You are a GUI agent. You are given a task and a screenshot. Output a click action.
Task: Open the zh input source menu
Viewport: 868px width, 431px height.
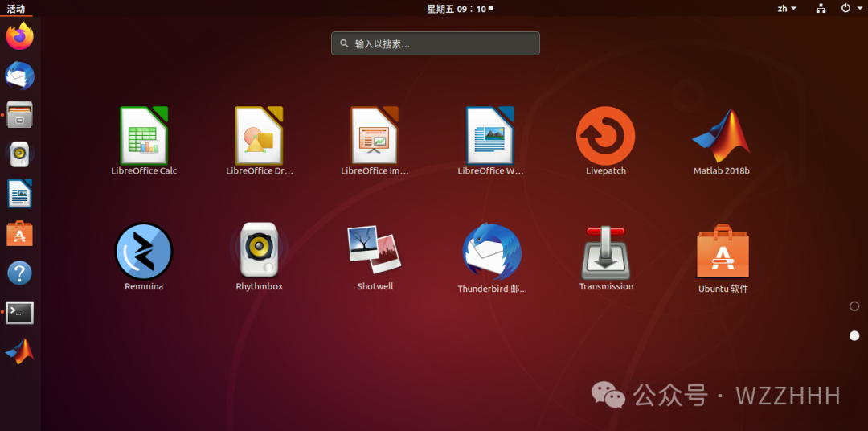tap(787, 8)
